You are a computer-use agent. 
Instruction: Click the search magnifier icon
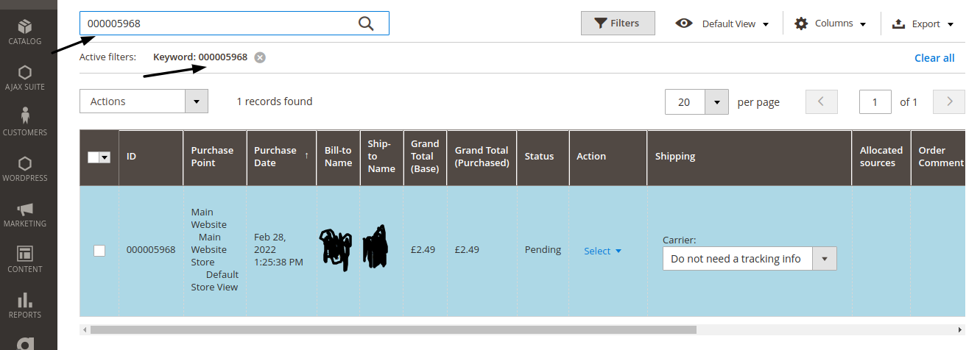366,24
